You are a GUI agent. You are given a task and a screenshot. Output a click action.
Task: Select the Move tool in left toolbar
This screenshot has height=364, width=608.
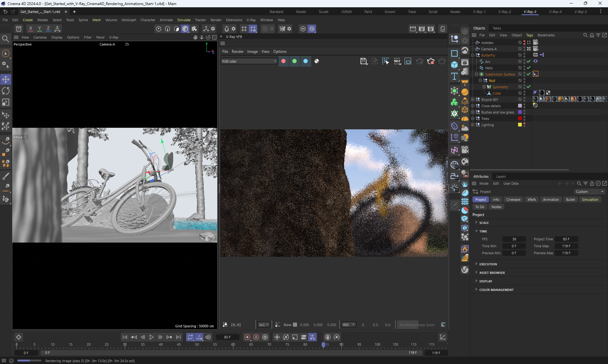coord(6,79)
